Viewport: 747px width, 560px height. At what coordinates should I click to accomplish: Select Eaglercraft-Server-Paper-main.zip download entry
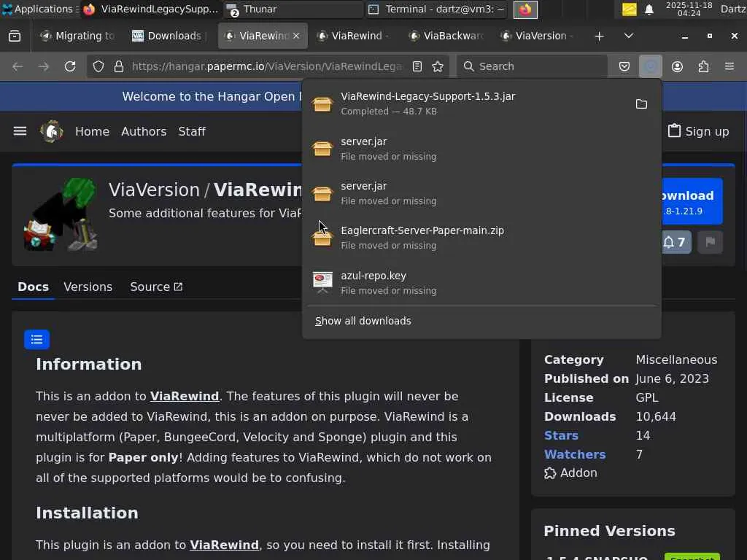coord(481,238)
